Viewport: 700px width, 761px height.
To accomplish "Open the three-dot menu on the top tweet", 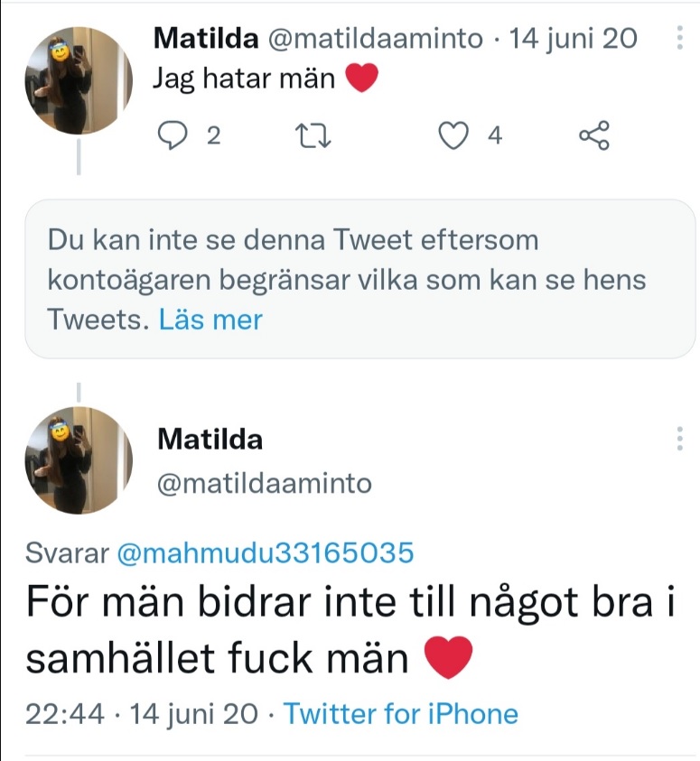I will click(679, 39).
